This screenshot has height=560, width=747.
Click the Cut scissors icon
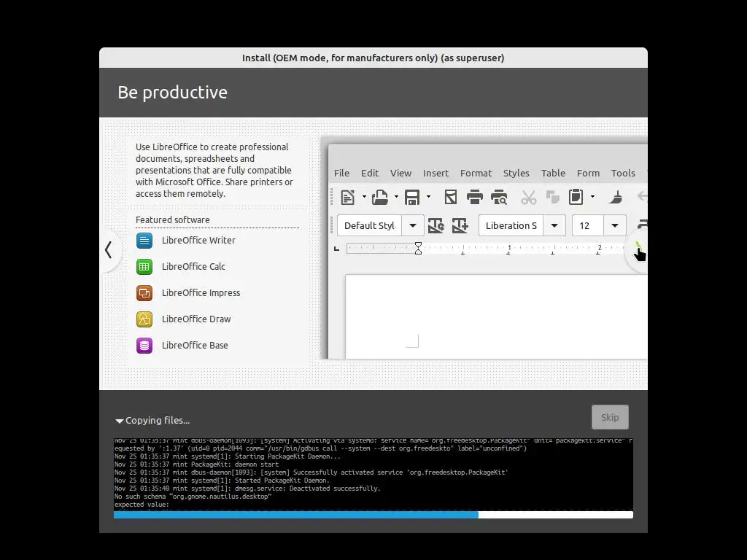click(x=528, y=197)
